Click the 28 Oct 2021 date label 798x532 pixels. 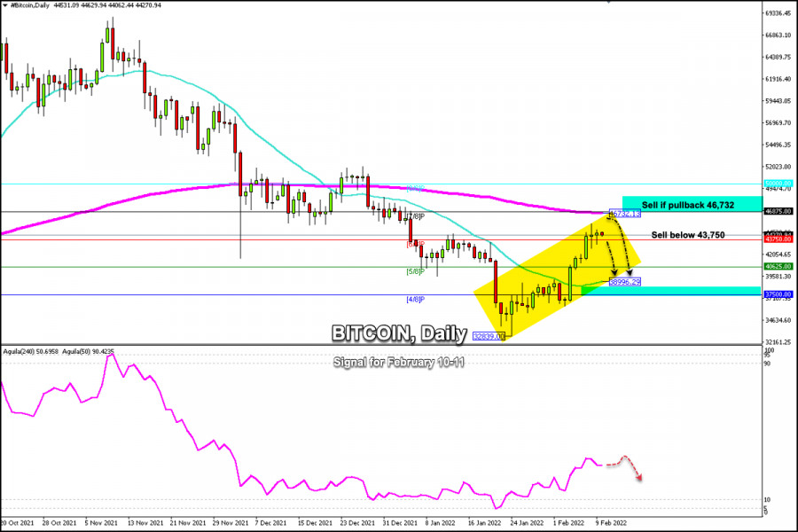(x=59, y=523)
